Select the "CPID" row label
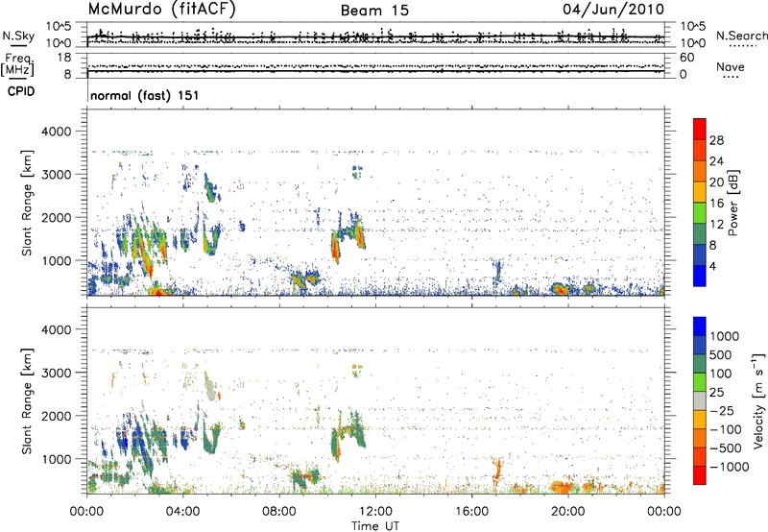 (x=21, y=91)
